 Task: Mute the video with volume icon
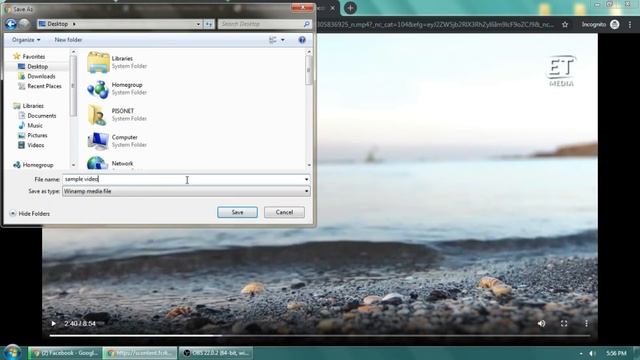coord(542,324)
